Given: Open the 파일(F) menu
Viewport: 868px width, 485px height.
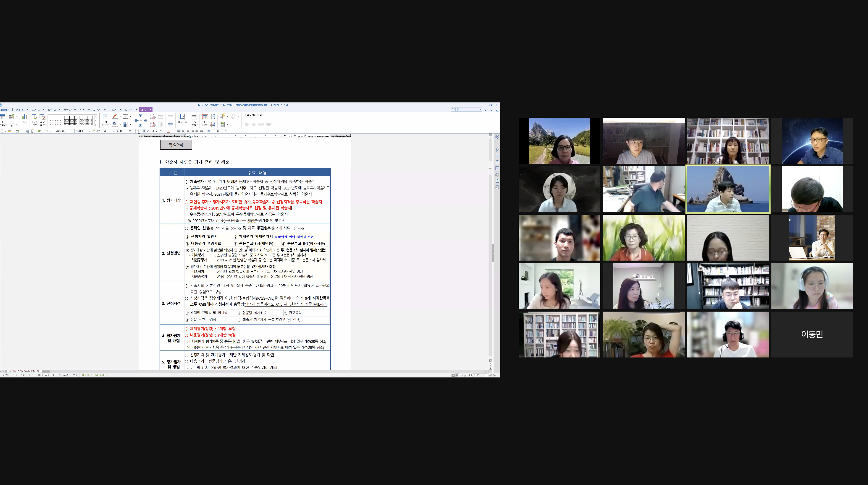Looking at the screenshot, I should [4, 110].
